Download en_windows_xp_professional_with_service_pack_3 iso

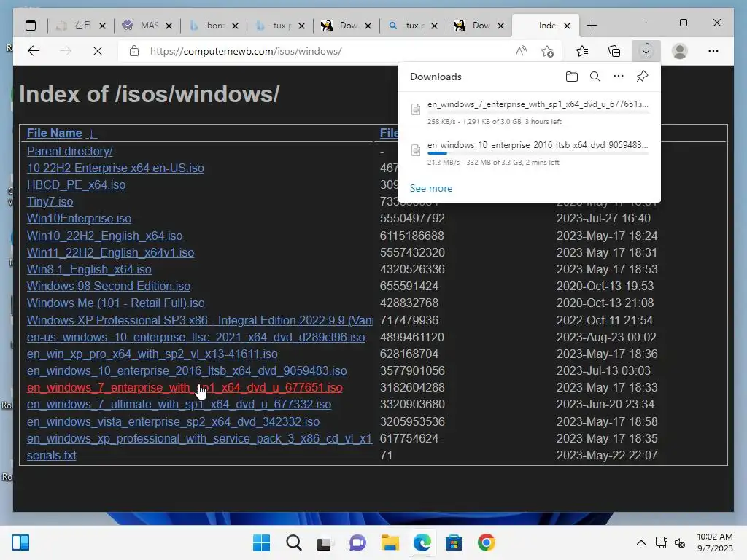click(200, 438)
